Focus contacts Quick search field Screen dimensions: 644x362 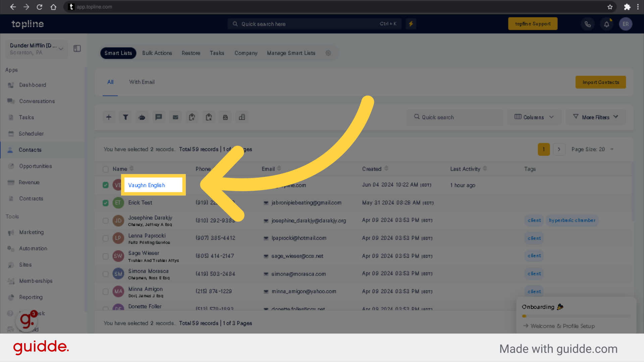click(x=455, y=117)
